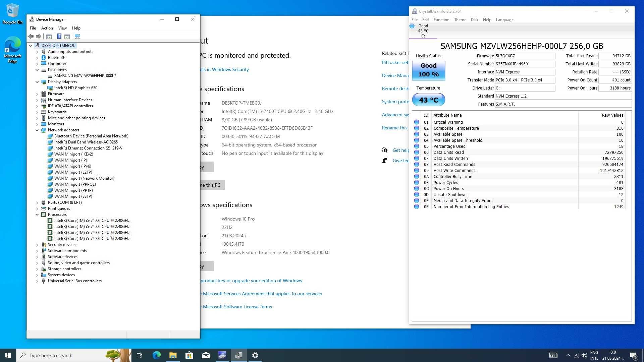Screen dimensions: 644x362
Task: Click the Back arrow in Device Manager toolbar
Action: (x=31, y=36)
